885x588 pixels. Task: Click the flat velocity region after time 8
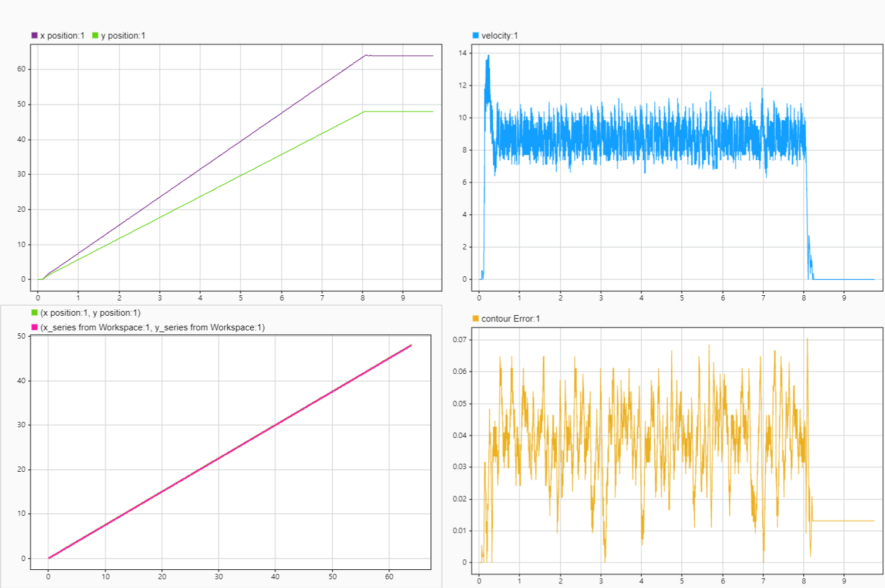tap(846, 280)
